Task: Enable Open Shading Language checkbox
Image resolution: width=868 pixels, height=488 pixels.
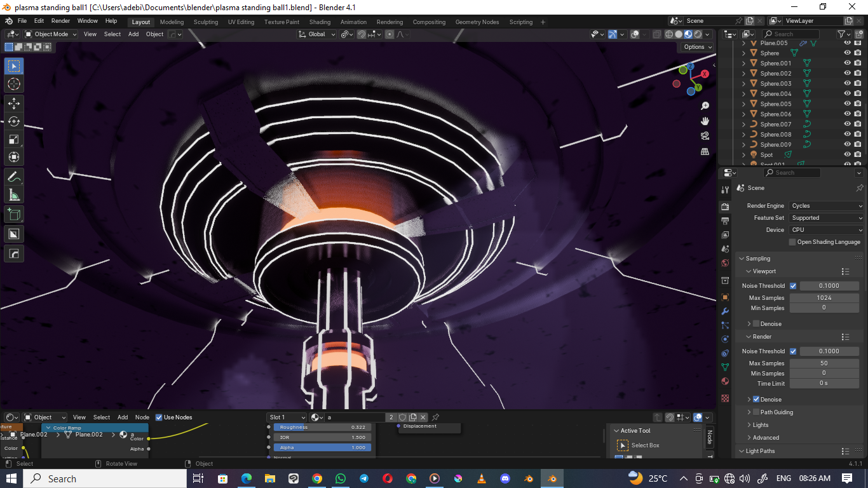Action: tap(792, 242)
